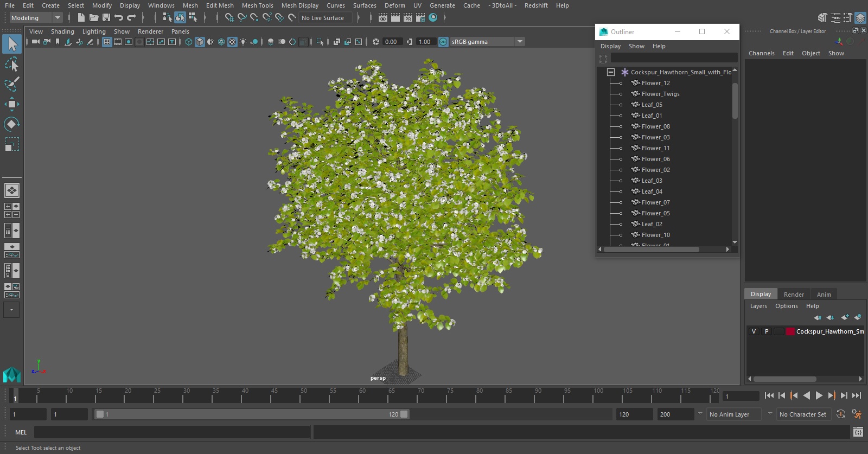Viewport: 868px width, 454px height.
Task: Open the script editor icon
Action: (858, 432)
